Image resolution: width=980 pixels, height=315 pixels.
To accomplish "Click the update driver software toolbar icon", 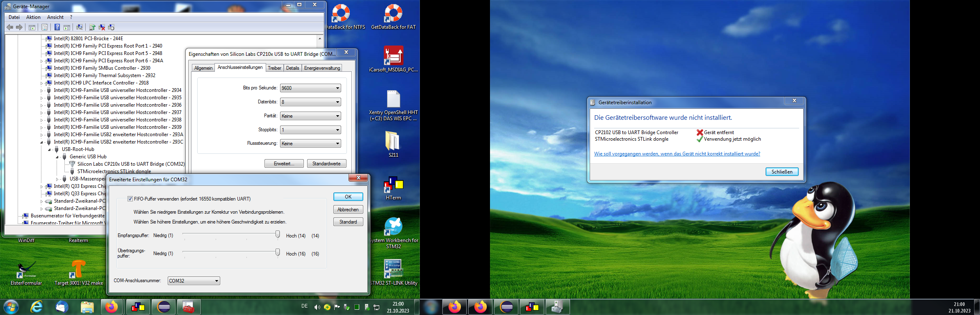I will [x=92, y=27].
